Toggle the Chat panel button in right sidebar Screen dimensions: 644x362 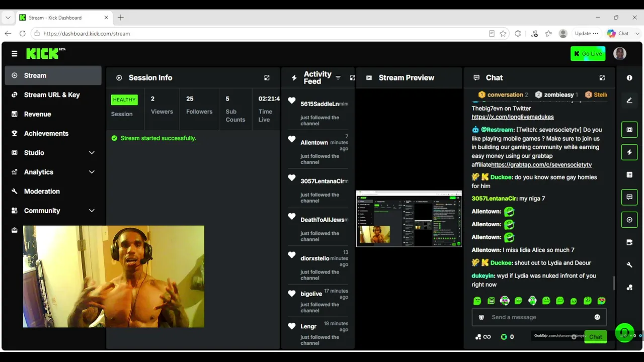629,197
